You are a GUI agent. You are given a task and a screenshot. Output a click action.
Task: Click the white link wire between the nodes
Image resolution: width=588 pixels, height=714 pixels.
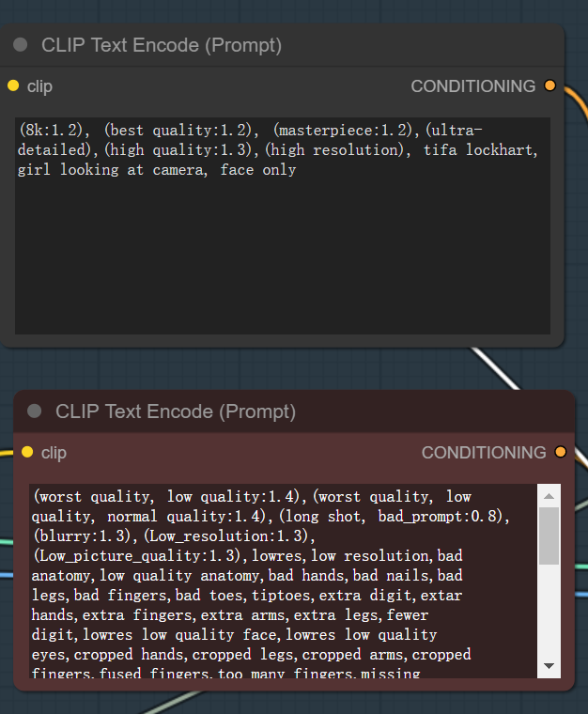coord(496,369)
